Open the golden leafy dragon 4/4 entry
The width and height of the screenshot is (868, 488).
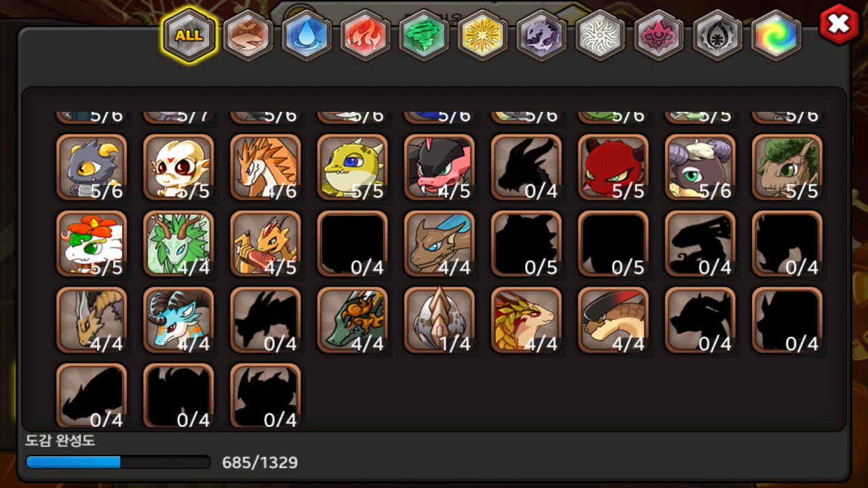[x=526, y=321]
